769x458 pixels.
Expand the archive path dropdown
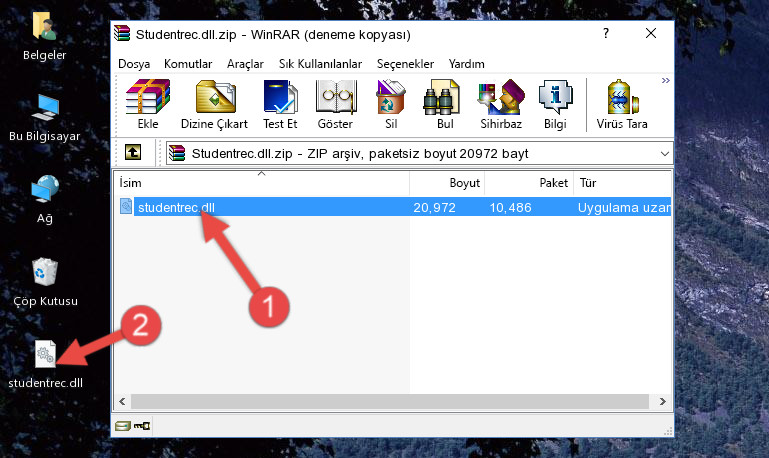(x=665, y=153)
